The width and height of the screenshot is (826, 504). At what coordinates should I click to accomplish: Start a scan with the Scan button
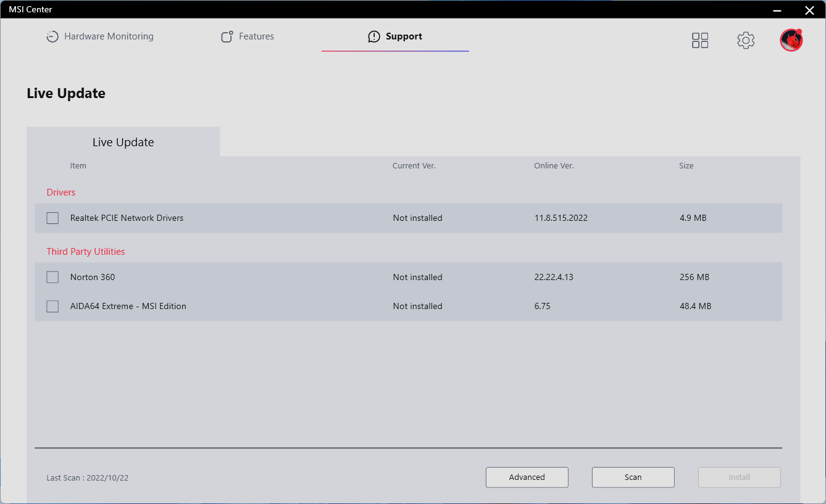tap(633, 477)
